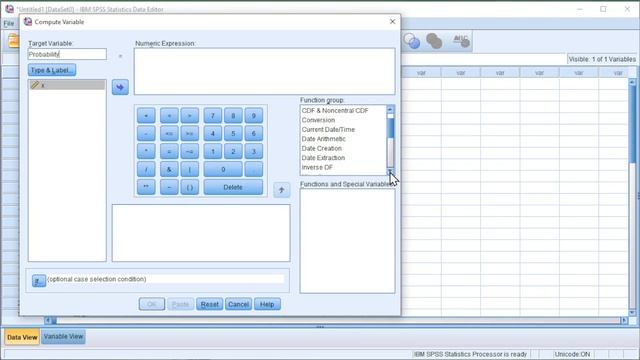Switch to Variable View tab

click(x=63, y=337)
